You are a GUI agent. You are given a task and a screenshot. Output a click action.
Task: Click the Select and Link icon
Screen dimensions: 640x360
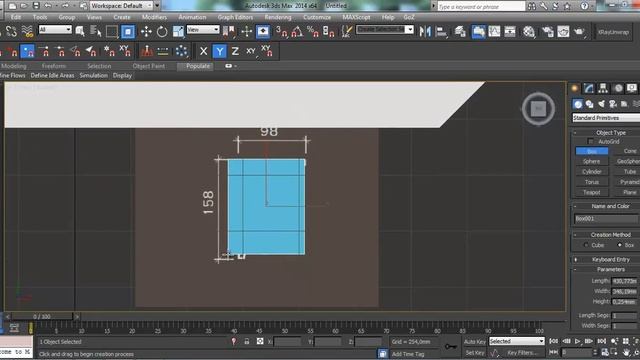pyautogui.click(x=11, y=31)
